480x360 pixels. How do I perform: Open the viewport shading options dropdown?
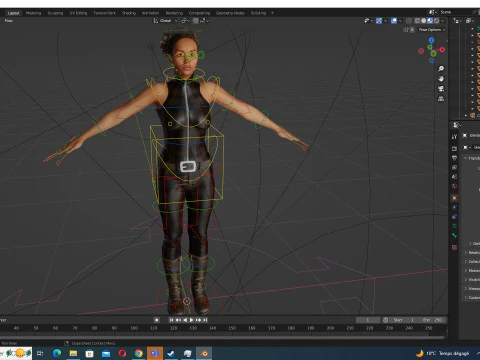(x=443, y=21)
